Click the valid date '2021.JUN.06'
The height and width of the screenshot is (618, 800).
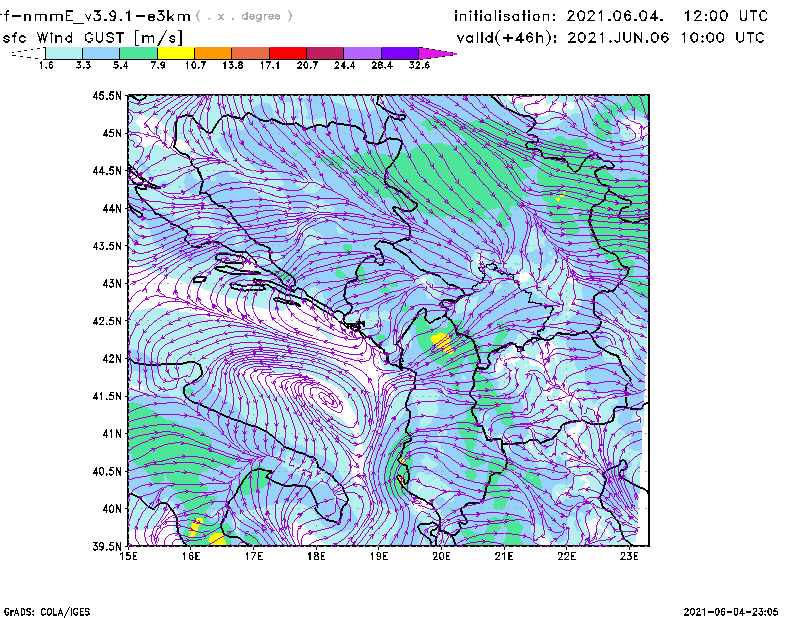(x=618, y=38)
